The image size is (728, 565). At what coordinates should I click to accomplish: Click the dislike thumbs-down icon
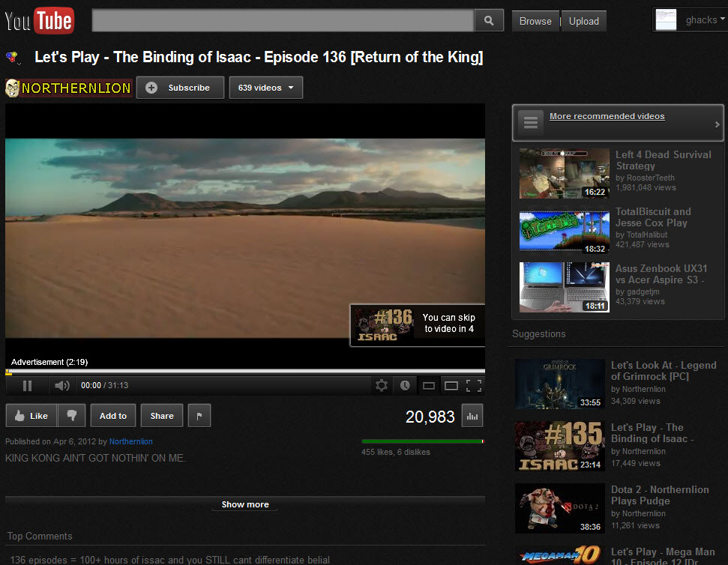[70, 415]
